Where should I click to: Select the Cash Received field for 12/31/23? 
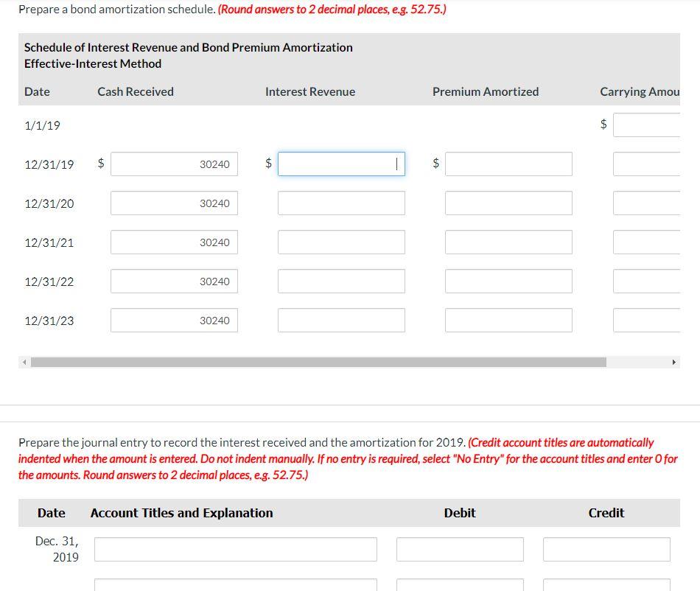coord(173,320)
